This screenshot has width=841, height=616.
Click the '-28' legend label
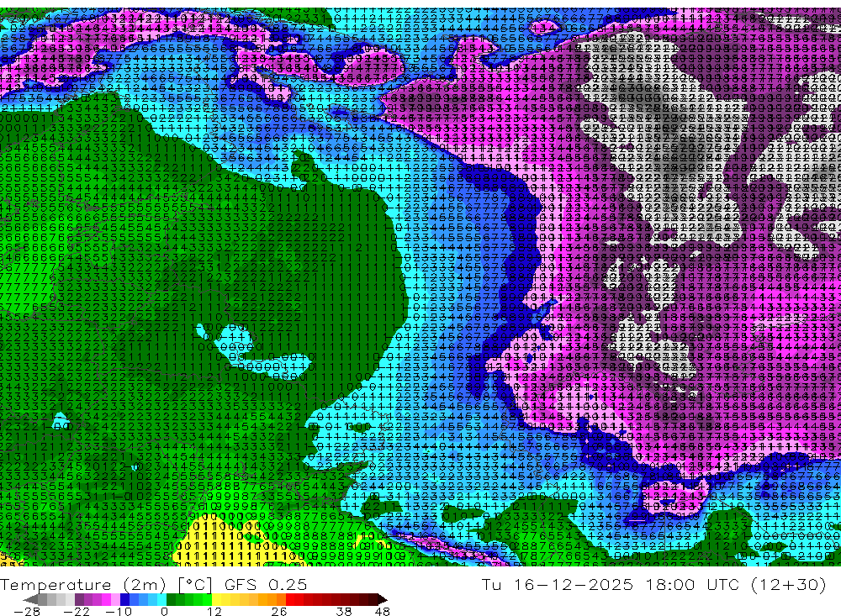27,611
